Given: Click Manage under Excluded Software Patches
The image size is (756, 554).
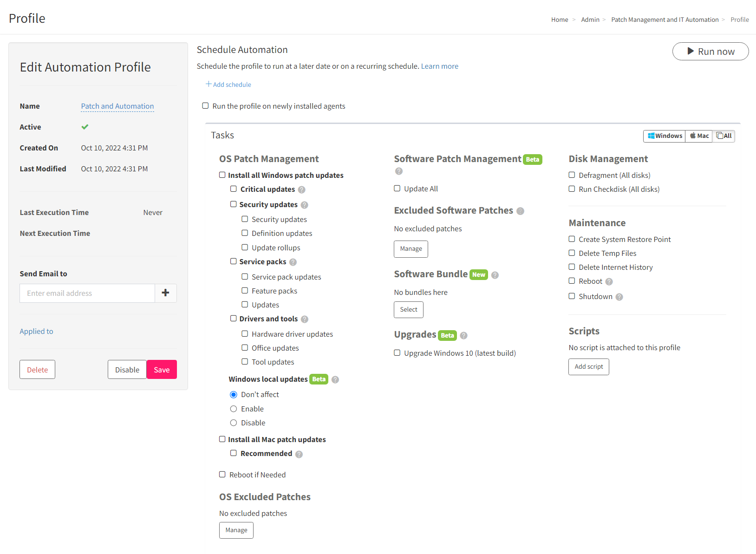Looking at the screenshot, I should point(411,249).
